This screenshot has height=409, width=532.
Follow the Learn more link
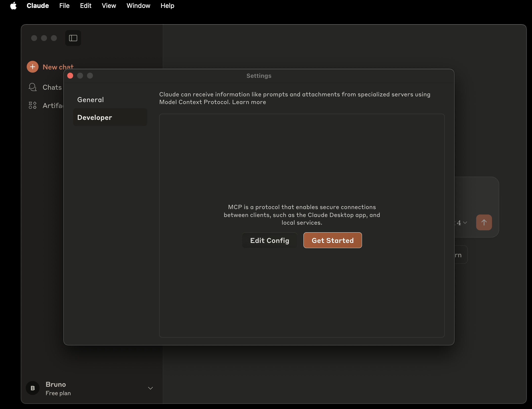(249, 102)
